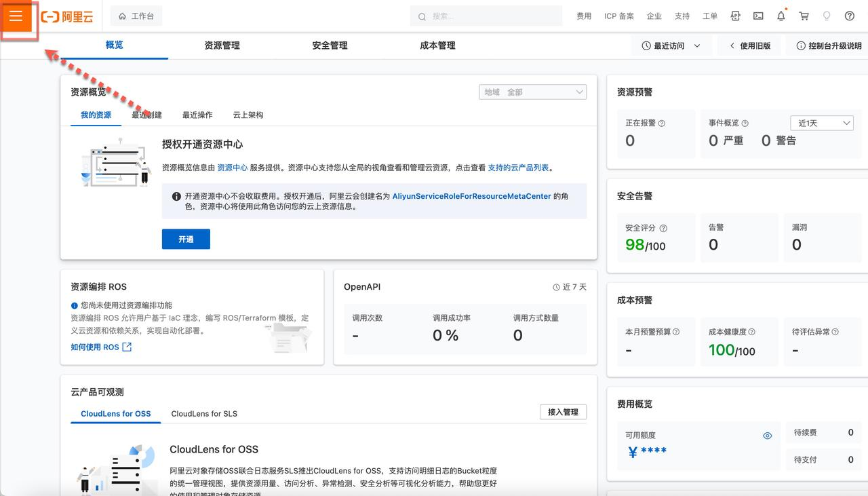868x496 pixels.
Task: Click the 调用方式数量 value
Action: 518,335
